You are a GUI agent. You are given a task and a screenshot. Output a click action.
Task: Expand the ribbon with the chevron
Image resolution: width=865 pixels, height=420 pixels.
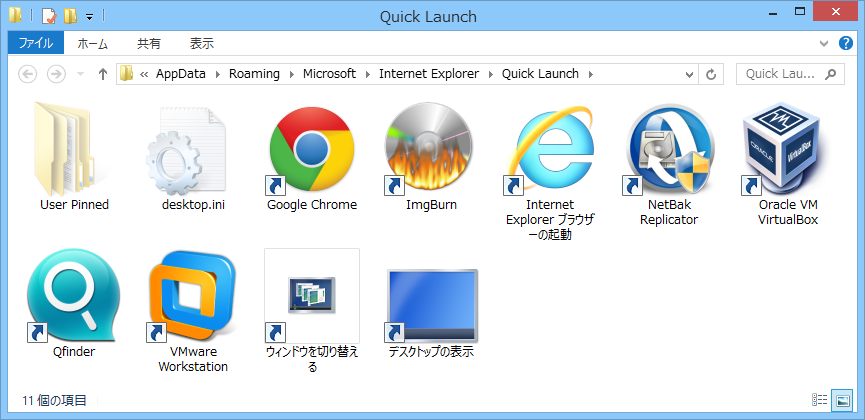[x=824, y=44]
